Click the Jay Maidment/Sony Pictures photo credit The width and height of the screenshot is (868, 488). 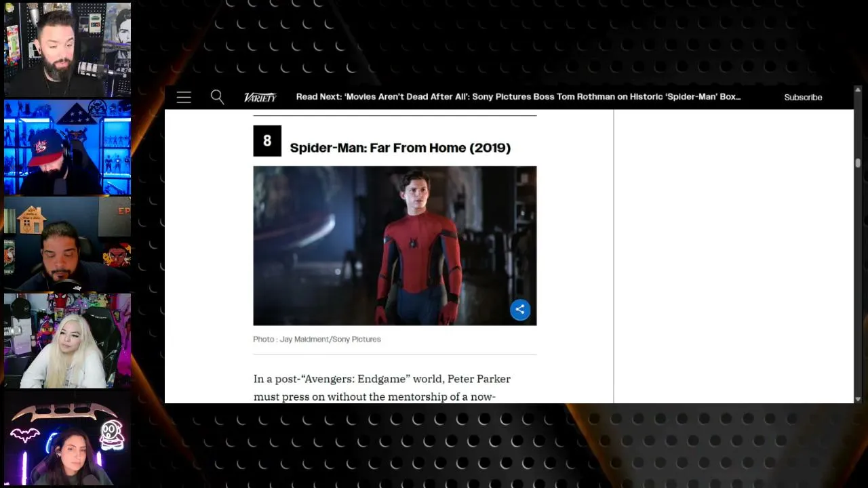pos(317,339)
